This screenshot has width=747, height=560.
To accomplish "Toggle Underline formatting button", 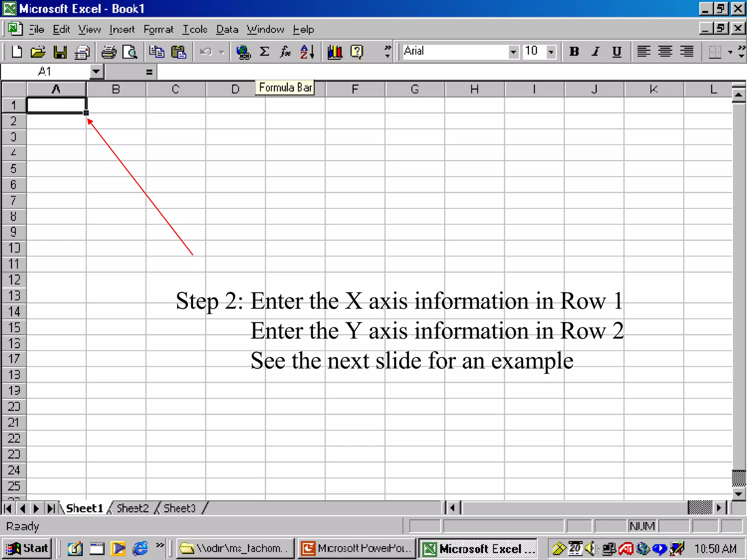I will coord(617,52).
